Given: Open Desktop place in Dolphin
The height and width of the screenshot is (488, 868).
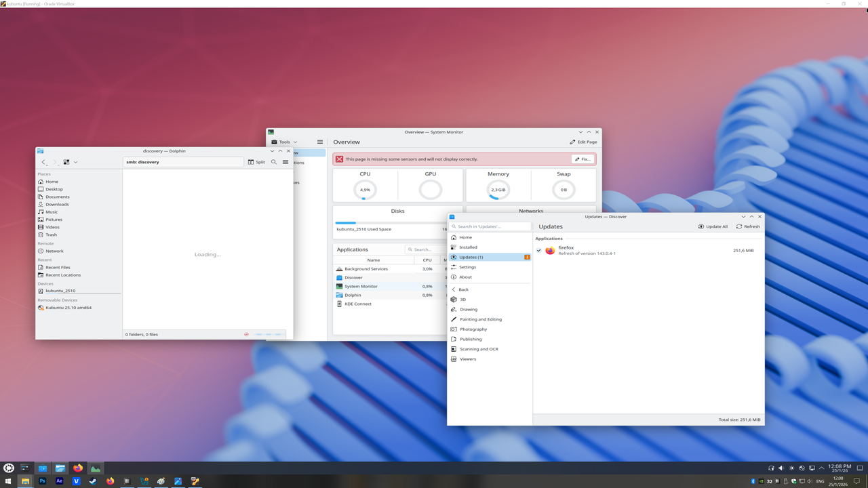Looking at the screenshot, I should 79,189.
